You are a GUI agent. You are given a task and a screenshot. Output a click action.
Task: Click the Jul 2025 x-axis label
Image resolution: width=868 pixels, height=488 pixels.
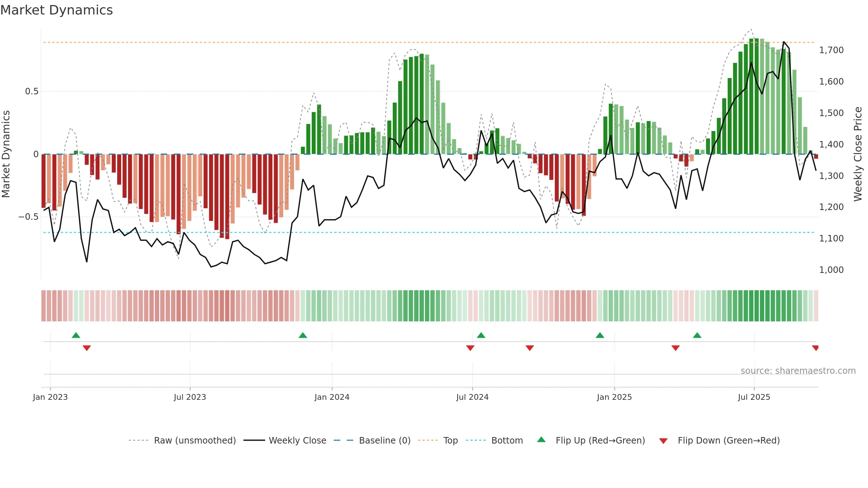(754, 397)
